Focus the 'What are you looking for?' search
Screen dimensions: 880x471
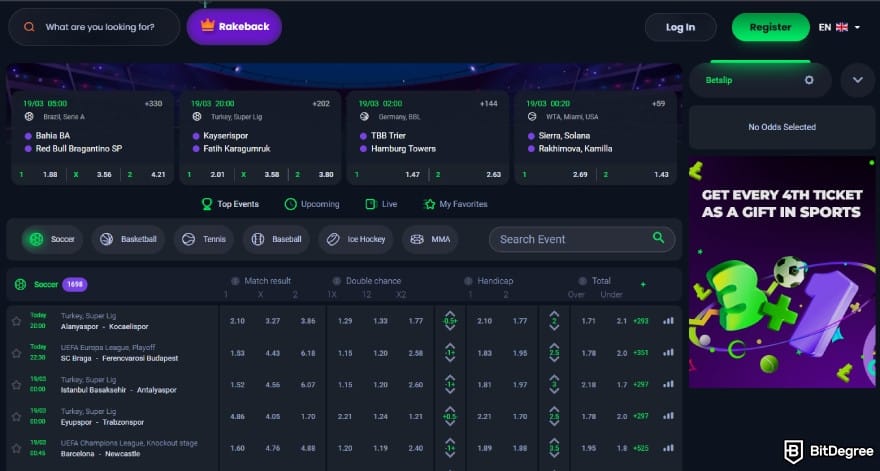point(94,27)
